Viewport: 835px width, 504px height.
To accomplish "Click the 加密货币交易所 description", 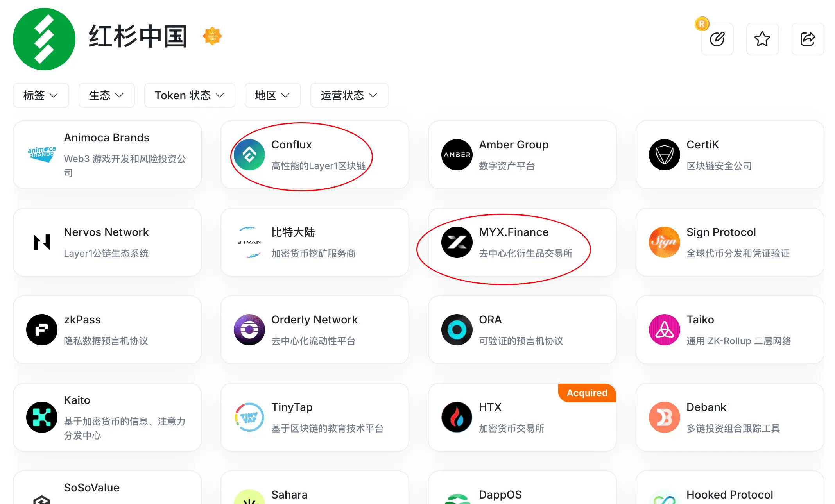I will click(x=512, y=429).
